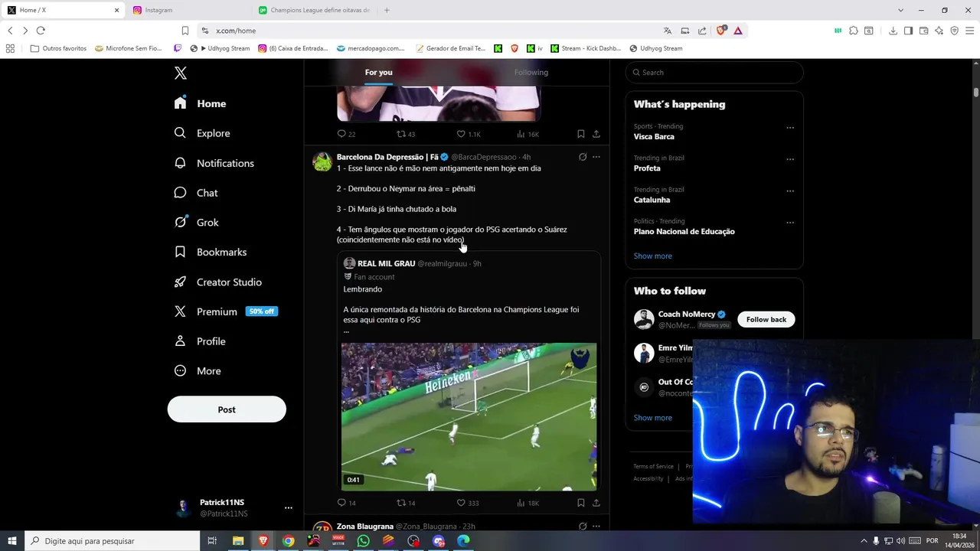The height and width of the screenshot is (551, 980).
Task: Open the Outros favoritos bookmarks folder
Action: click(58, 48)
